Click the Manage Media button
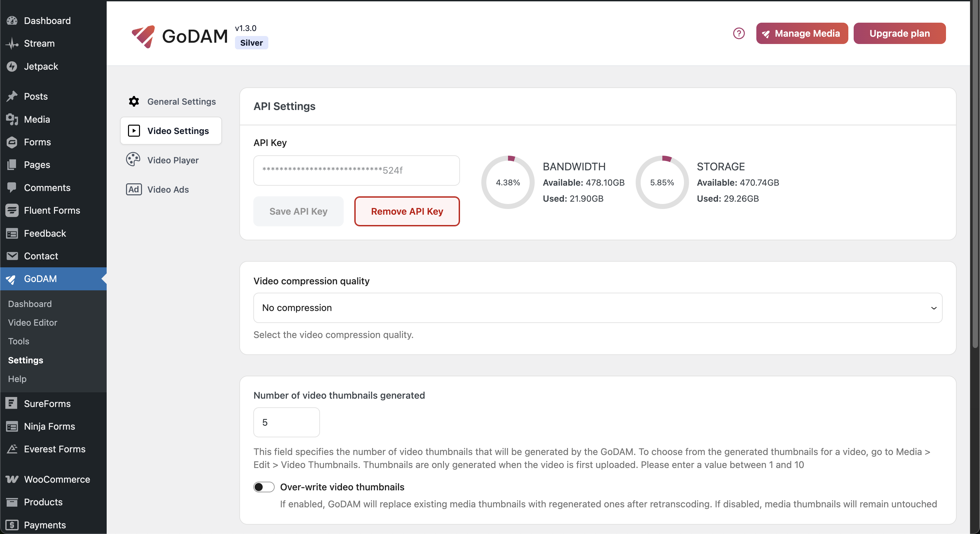Screen dimensions: 980x534 click(x=802, y=33)
